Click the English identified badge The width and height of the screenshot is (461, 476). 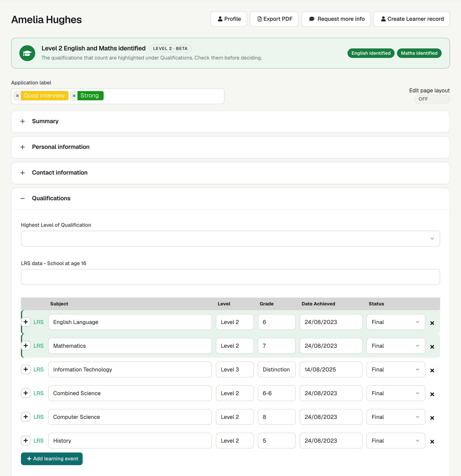coord(371,53)
